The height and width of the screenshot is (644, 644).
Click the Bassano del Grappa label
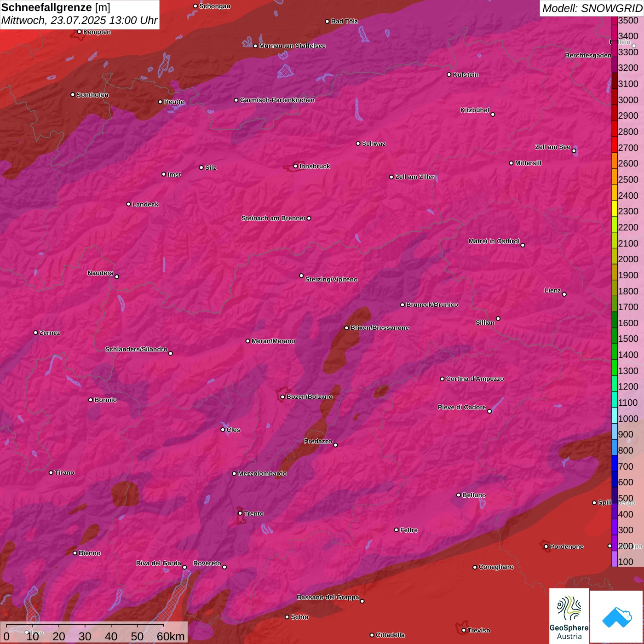[328, 597]
